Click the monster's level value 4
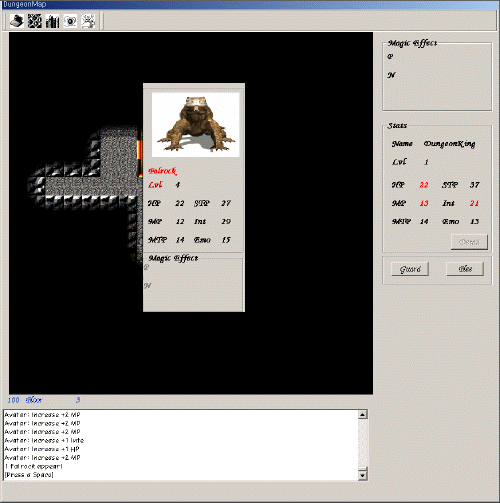Image resolution: width=500 pixels, height=503 pixels. (178, 185)
